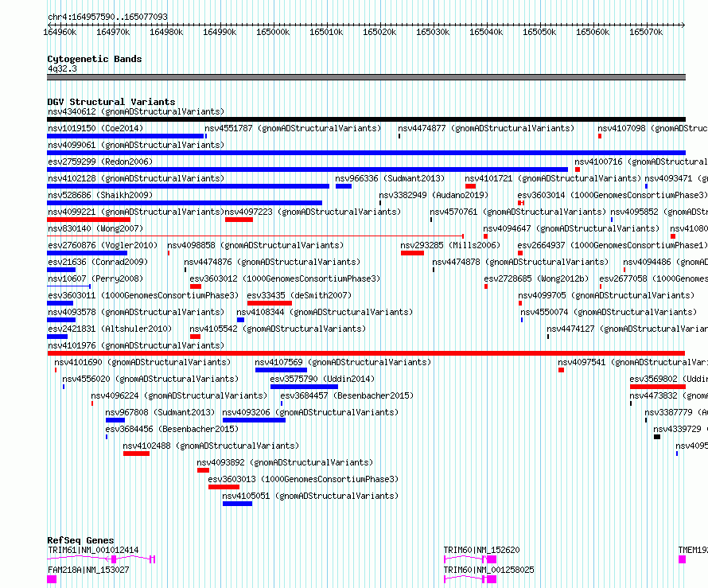Image resolution: width=708 pixels, height=588 pixels.
Task: Open esv21636 (Conrad2009) variant label
Action: click(98, 262)
